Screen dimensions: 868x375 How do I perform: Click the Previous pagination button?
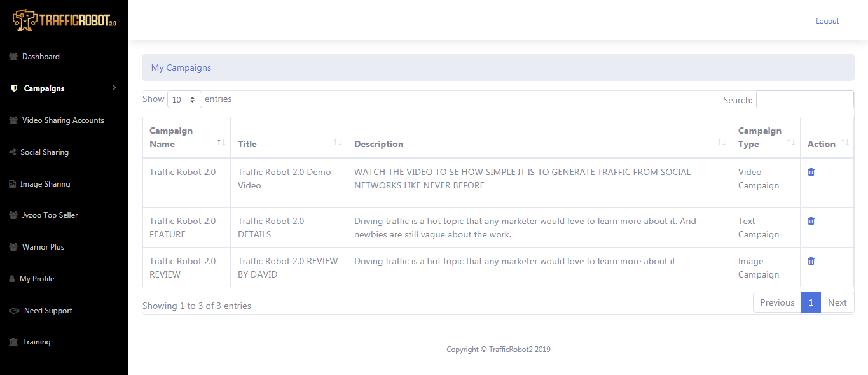pos(777,302)
